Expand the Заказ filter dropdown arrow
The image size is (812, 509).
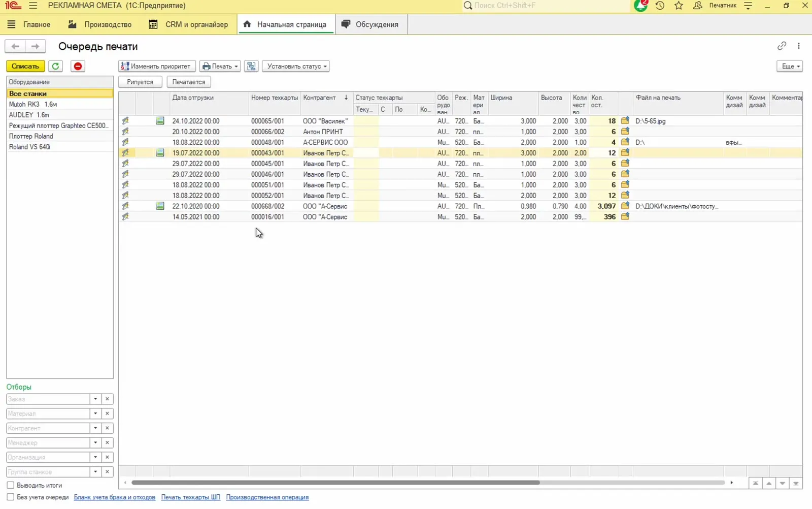pyautogui.click(x=95, y=399)
